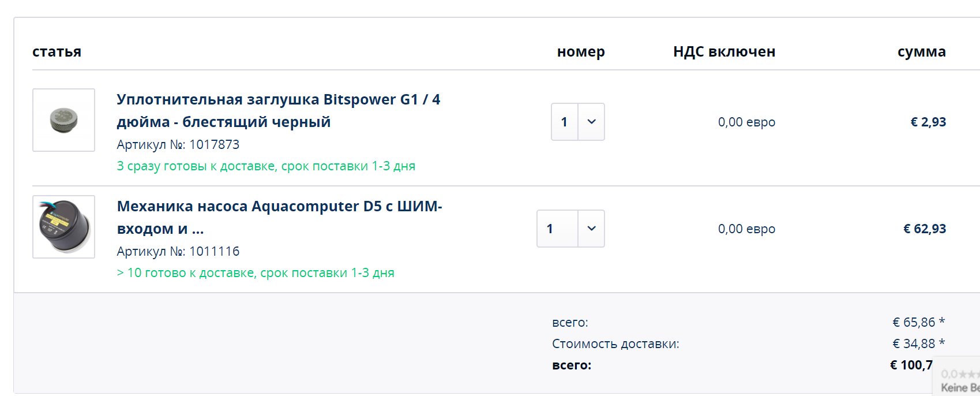Click the trusted shop rating badge
Image resolution: width=980 pixels, height=396 pixels.
(959, 380)
